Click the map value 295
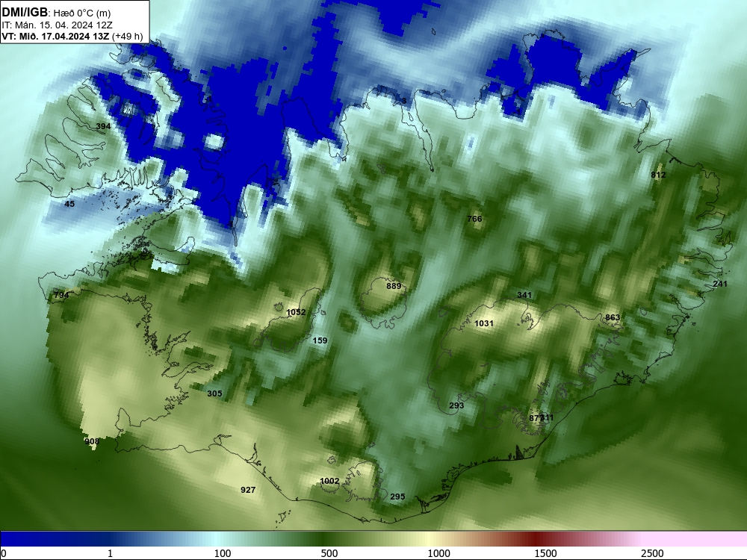Viewport: 747px width, 560px height. pyautogui.click(x=397, y=497)
